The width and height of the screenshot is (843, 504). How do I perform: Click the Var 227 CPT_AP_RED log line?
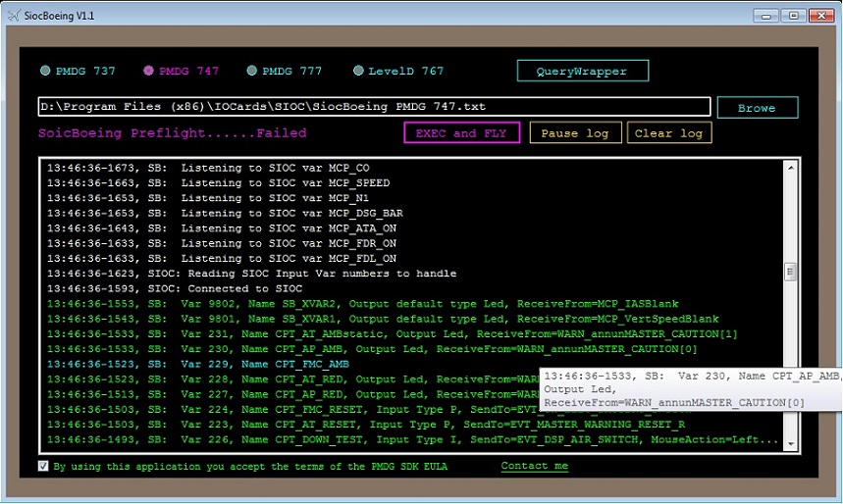293,394
